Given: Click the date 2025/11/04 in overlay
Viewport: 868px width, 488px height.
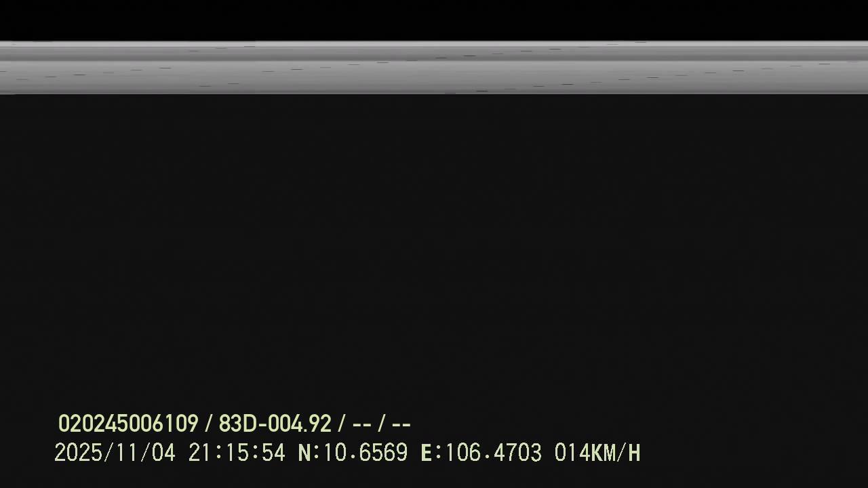Looking at the screenshot, I should (x=115, y=453).
